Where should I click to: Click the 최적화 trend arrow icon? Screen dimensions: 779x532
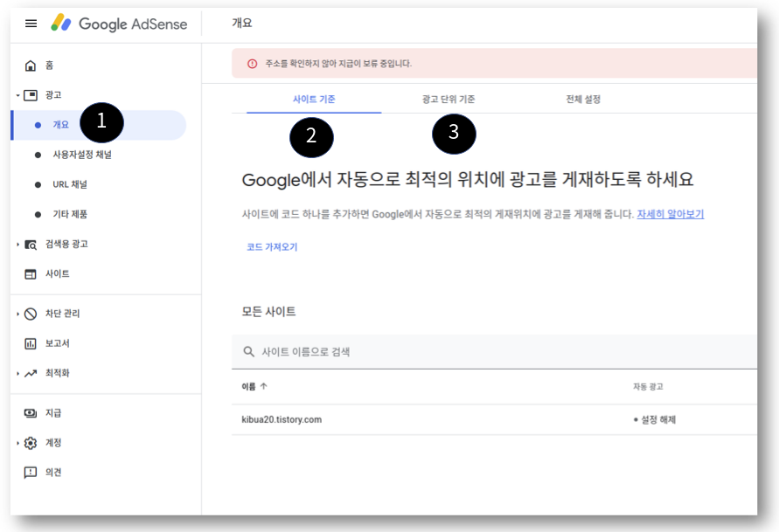[x=31, y=373]
